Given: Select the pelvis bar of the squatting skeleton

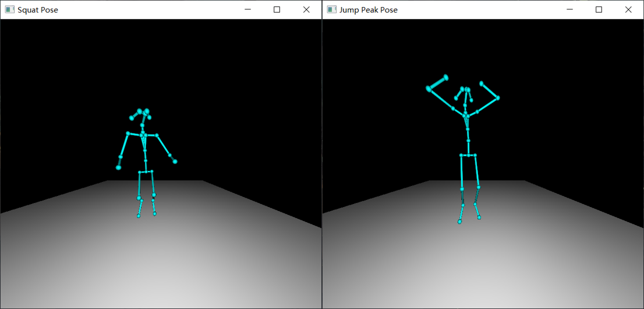Looking at the screenshot, I should click(x=146, y=172).
